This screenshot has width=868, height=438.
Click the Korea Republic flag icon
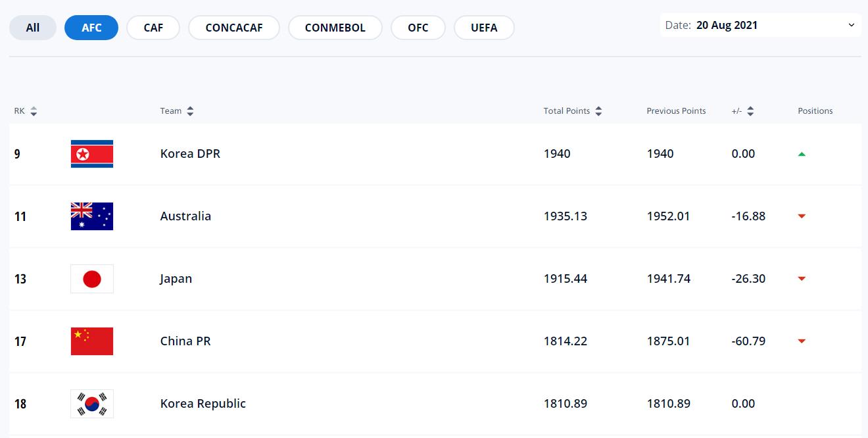point(92,404)
